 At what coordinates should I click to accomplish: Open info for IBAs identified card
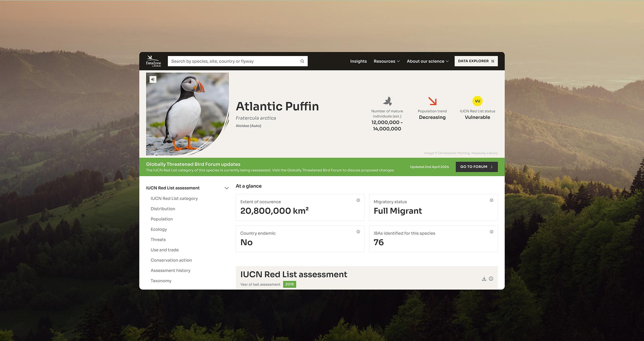[x=492, y=232]
